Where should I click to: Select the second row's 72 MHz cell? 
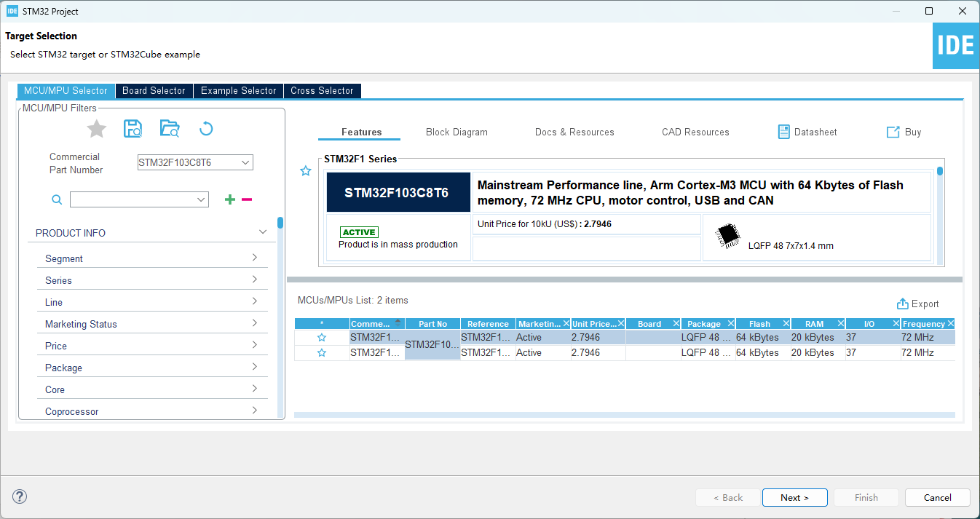927,353
